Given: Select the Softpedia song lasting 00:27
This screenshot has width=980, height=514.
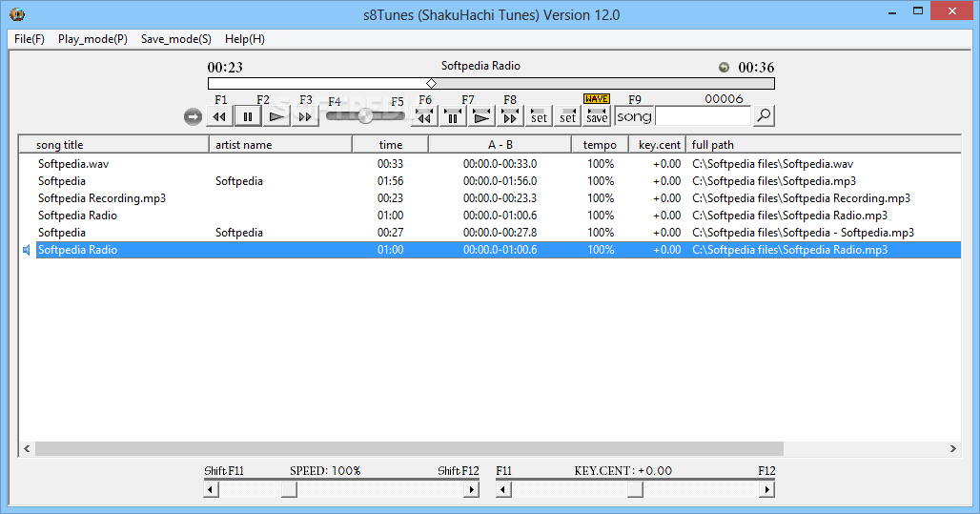Looking at the screenshot, I should pyautogui.click(x=499, y=233).
